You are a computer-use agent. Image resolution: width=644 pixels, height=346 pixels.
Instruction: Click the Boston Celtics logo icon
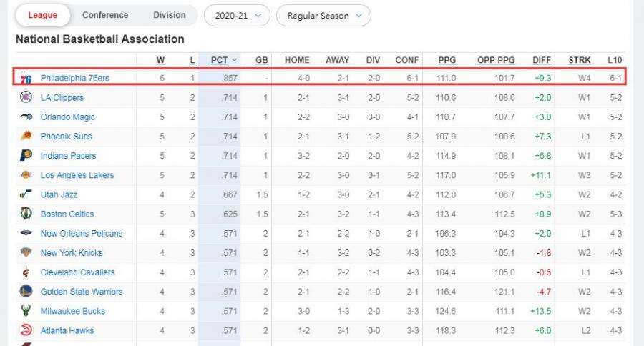tap(26, 214)
